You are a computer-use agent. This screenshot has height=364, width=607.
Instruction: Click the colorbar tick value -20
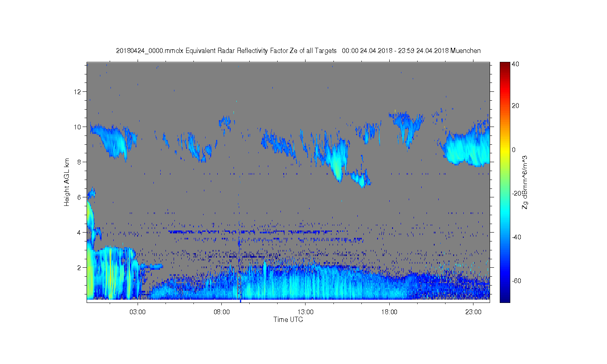click(x=516, y=193)
